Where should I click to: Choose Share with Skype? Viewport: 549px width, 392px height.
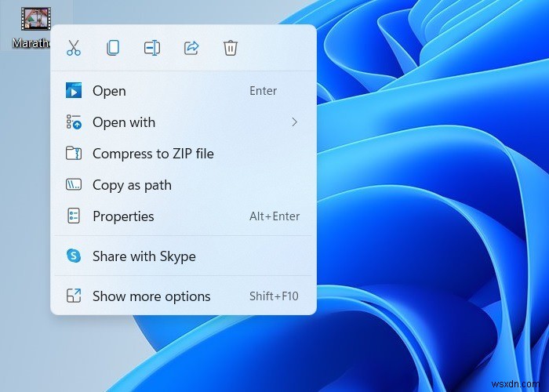point(184,256)
